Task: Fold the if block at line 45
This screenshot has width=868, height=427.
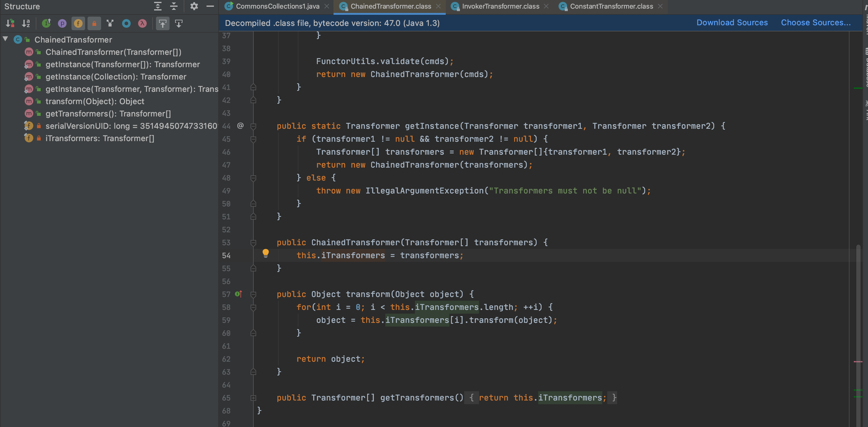Action: coord(253,139)
